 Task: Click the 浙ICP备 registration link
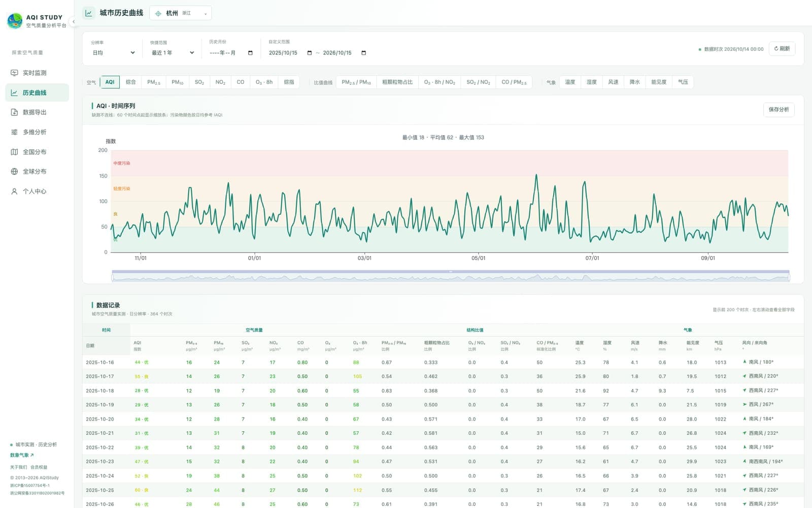(x=30, y=486)
